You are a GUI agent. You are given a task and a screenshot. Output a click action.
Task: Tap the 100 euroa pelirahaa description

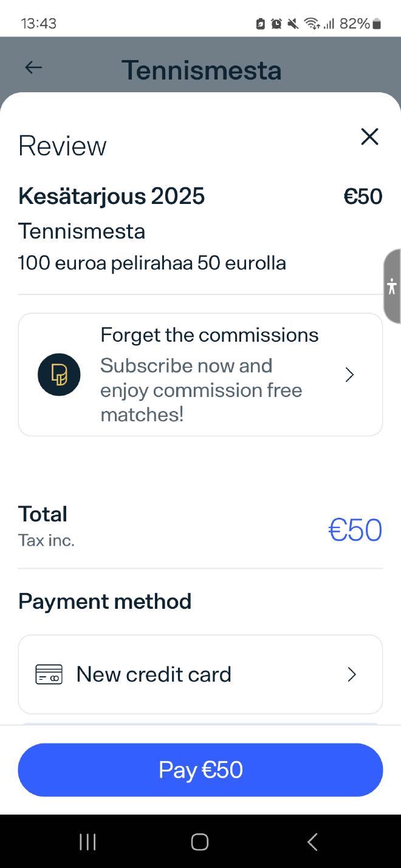point(152,263)
